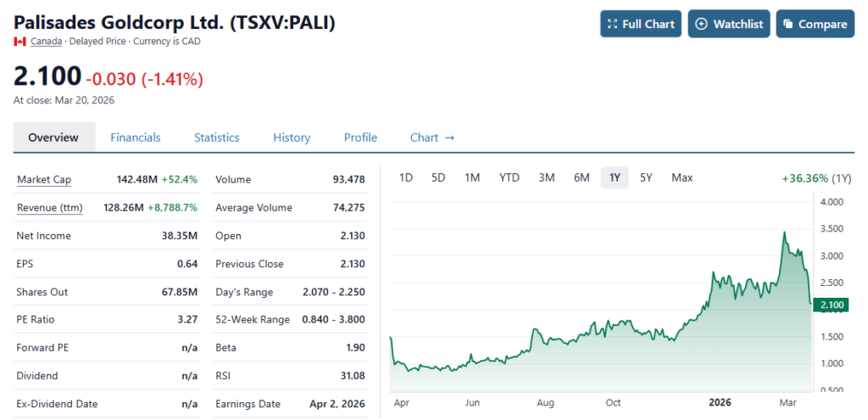Display the Max chart range
The height and width of the screenshot is (420, 868).
[x=682, y=177]
